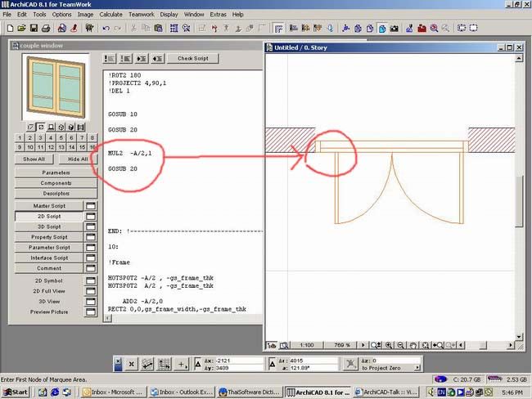The height and width of the screenshot is (399, 532).
Task: Open 3D Script window icon
Action: (91, 226)
